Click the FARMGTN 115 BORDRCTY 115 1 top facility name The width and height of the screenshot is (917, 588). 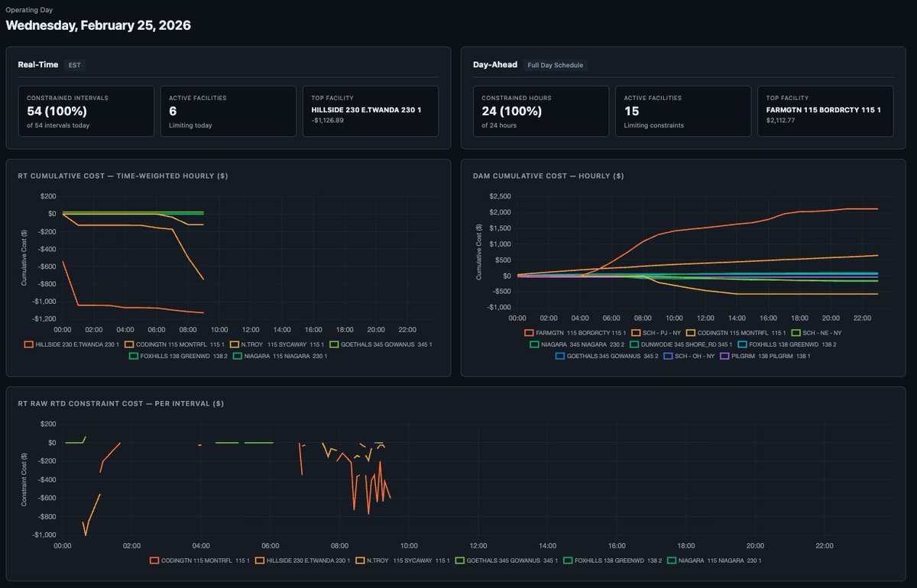(x=824, y=110)
